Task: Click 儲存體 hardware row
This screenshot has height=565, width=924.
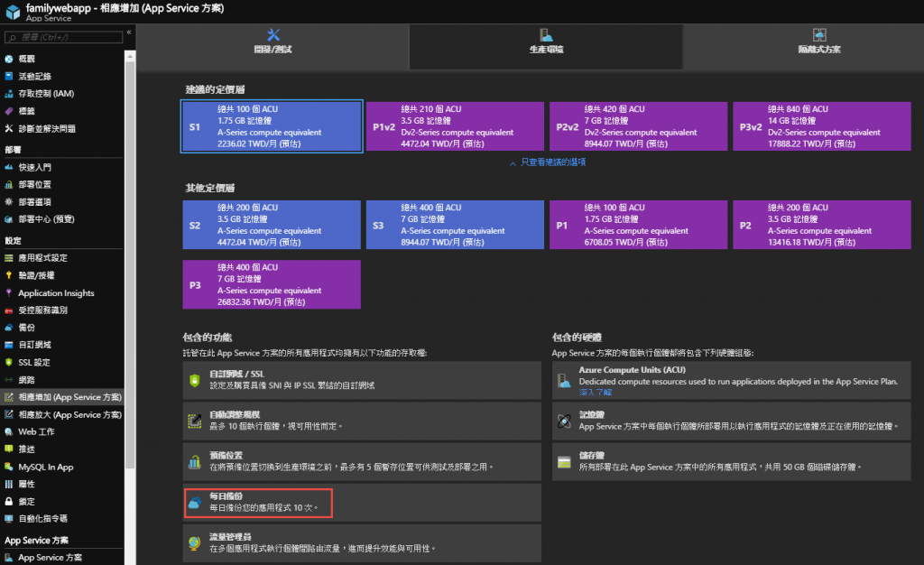Action: tap(731, 461)
